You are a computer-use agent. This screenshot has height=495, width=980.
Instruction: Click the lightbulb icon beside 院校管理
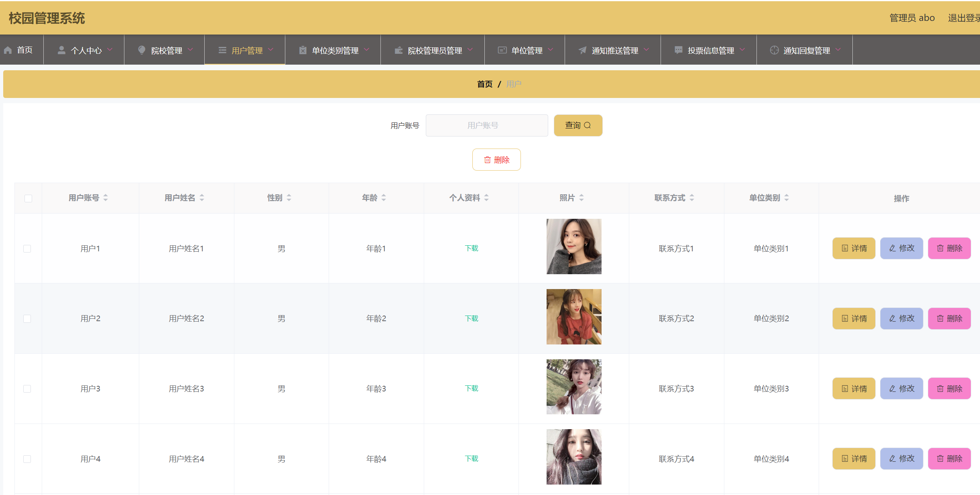142,50
